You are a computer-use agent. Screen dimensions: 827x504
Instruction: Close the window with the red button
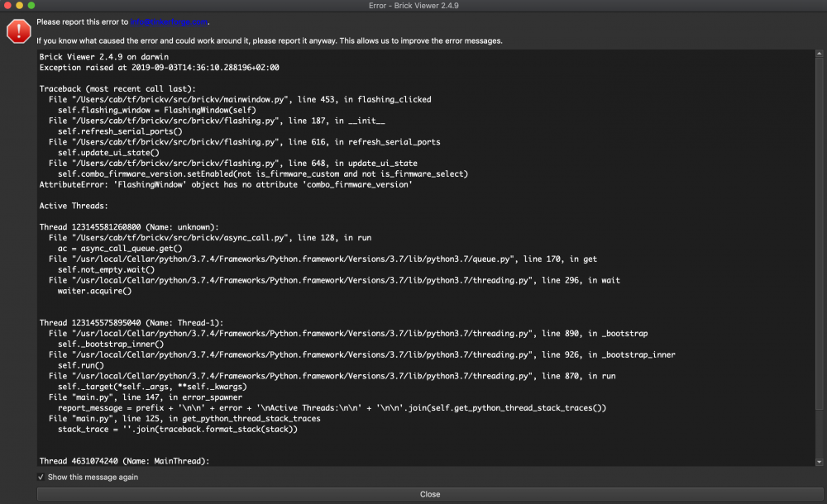coord(7,5)
